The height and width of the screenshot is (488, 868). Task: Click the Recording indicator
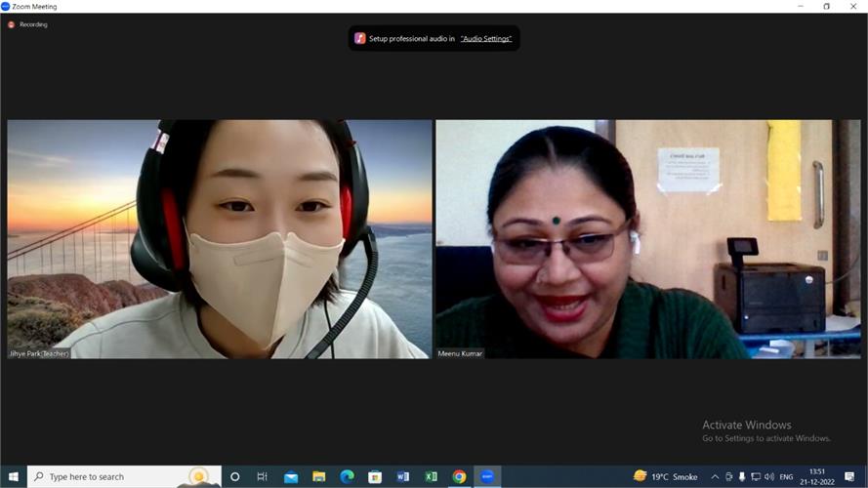tap(28, 24)
